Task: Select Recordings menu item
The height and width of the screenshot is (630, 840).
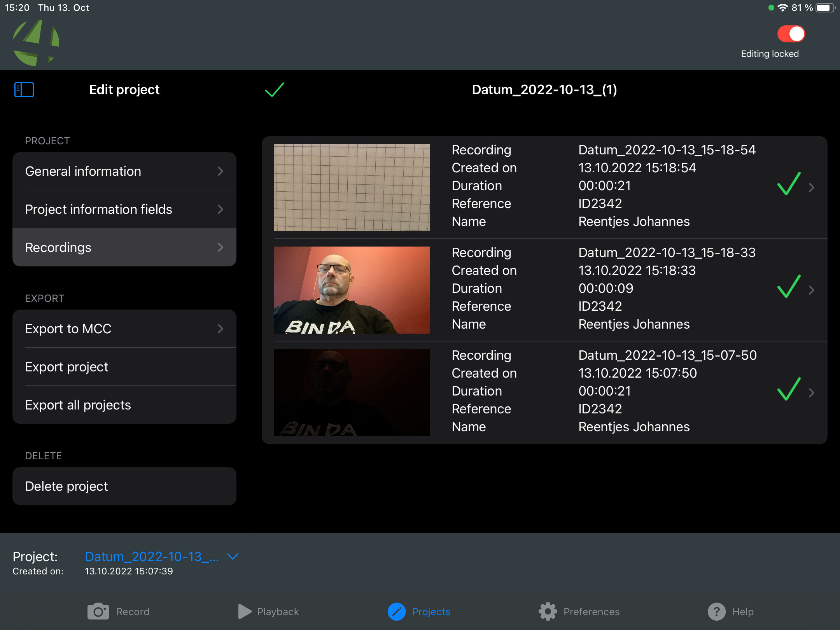Action: [124, 247]
